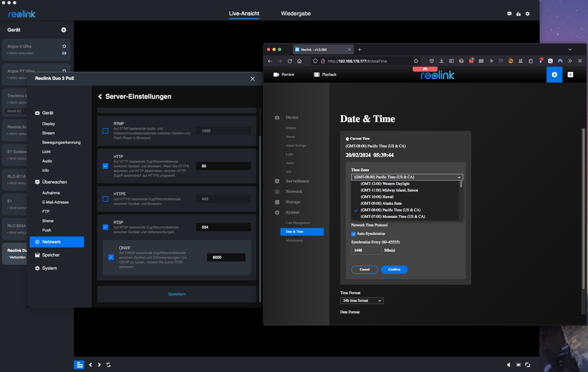Click the Speichern button
The image size is (588, 372).
(x=177, y=294)
